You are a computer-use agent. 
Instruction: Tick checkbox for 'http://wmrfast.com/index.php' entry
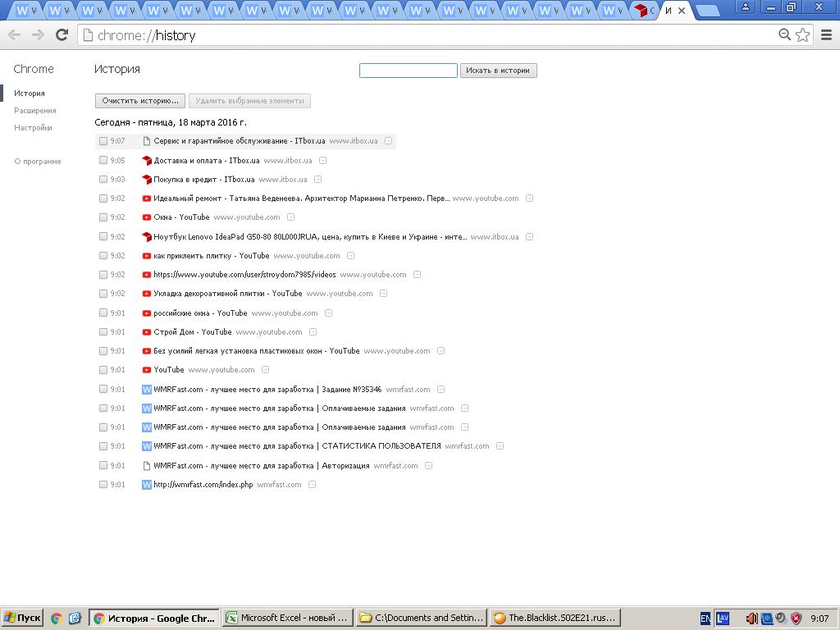click(103, 484)
